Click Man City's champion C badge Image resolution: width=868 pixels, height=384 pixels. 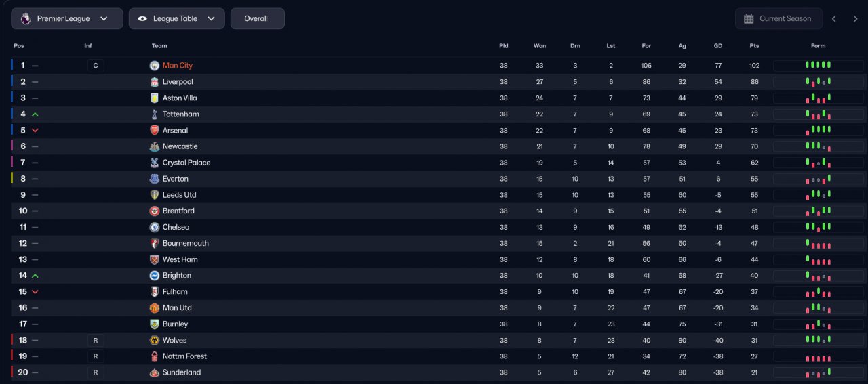point(96,66)
